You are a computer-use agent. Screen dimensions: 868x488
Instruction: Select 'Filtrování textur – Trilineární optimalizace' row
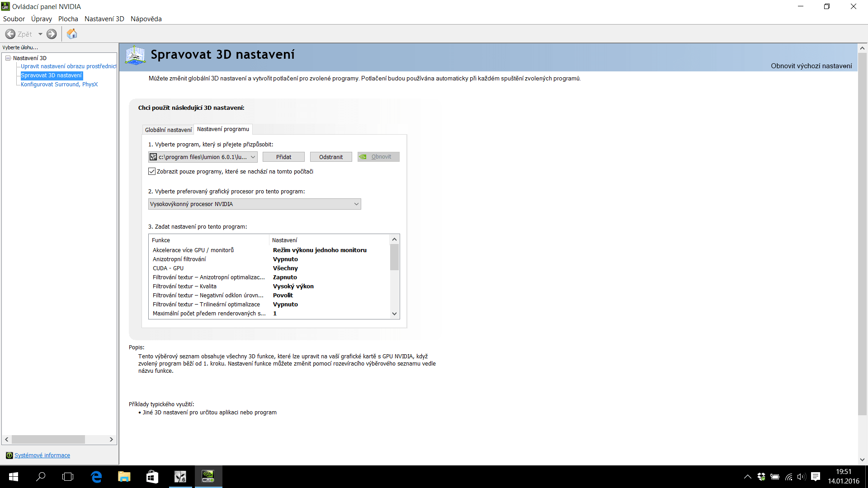pyautogui.click(x=269, y=305)
